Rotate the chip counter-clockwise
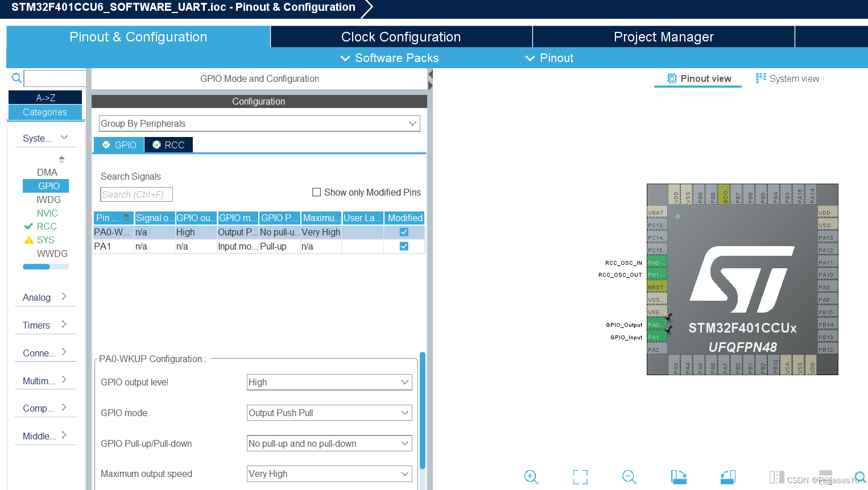The height and width of the screenshot is (490, 868). point(728,476)
